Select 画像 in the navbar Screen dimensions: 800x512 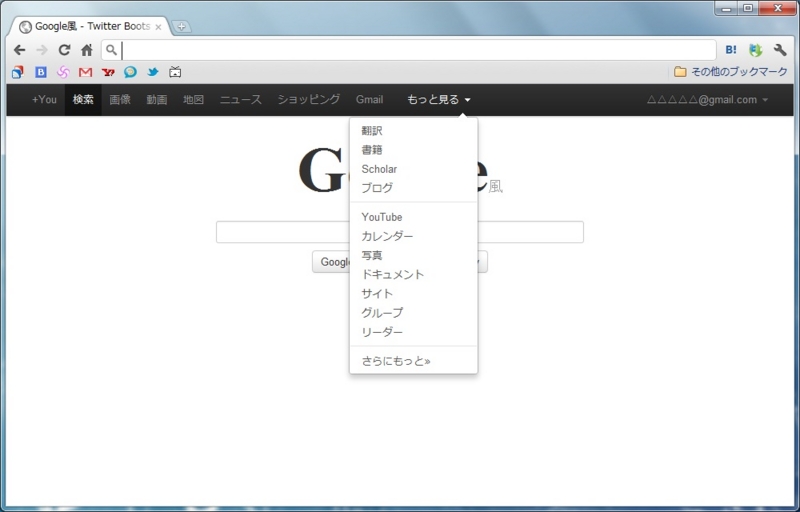120,99
